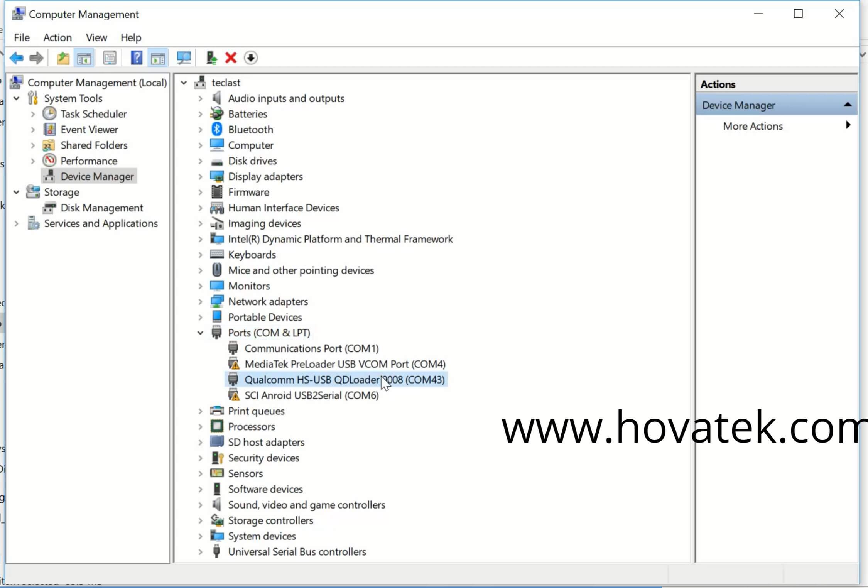Open the Help menu
Image resolution: width=868 pixels, height=588 pixels.
(x=131, y=37)
